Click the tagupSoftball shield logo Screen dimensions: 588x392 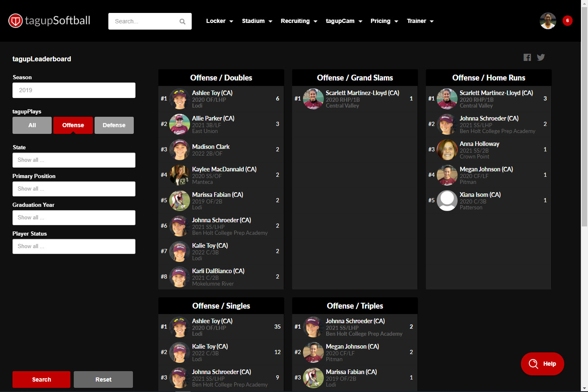click(x=15, y=21)
